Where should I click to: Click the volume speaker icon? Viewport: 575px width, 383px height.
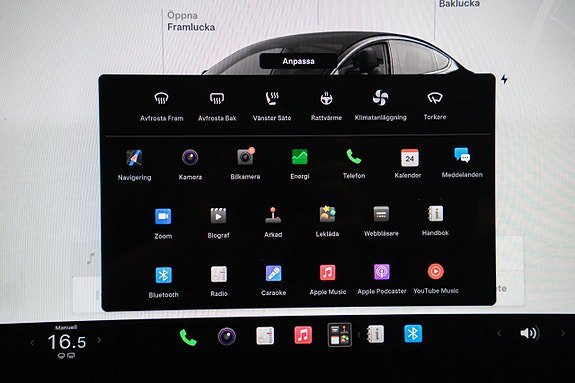528,333
